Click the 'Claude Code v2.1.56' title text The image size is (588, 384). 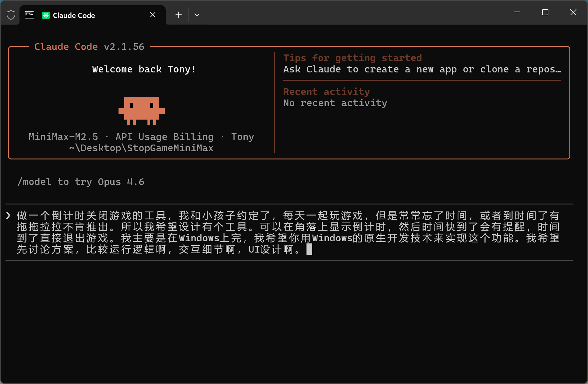click(x=89, y=47)
